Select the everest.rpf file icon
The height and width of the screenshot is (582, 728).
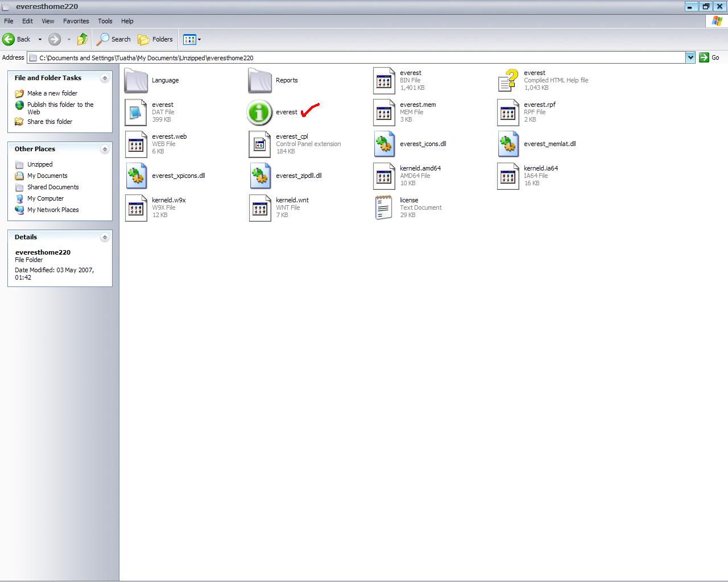coord(508,113)
